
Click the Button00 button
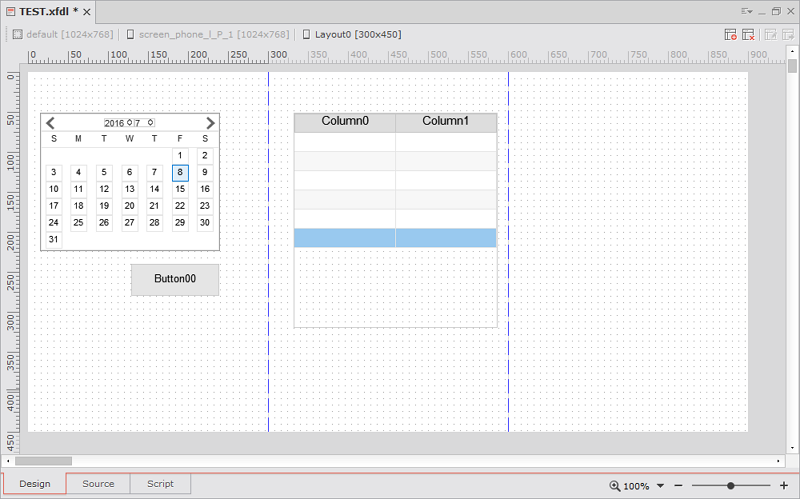pos(175,279)
